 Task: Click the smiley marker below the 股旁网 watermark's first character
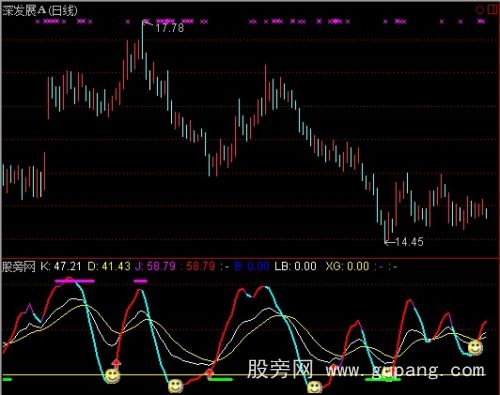tap(314, 388)
